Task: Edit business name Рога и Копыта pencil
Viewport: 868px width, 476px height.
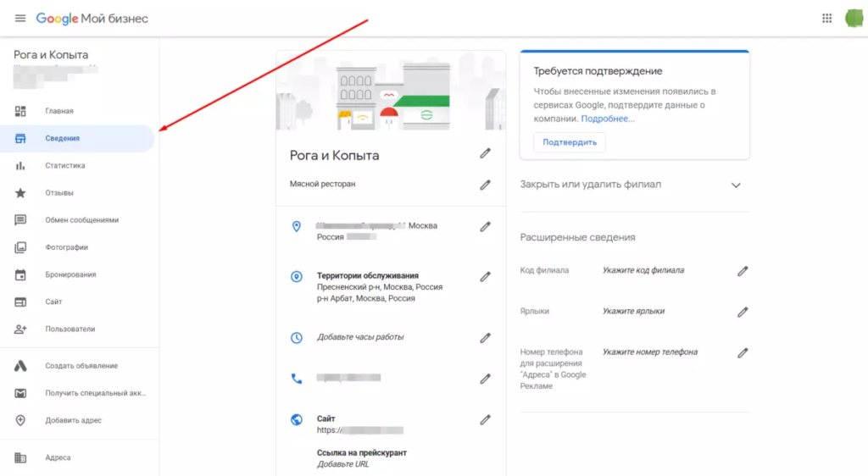Action: point(485,153)
